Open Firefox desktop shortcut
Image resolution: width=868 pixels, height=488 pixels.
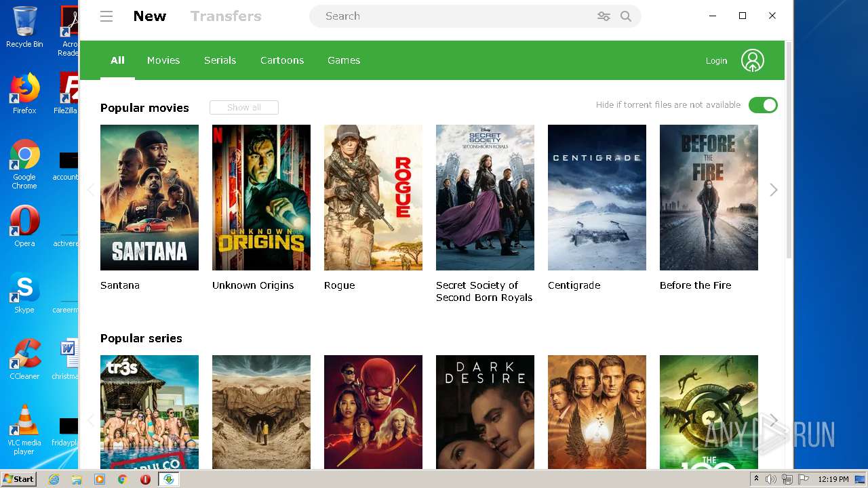click(24, 94)
